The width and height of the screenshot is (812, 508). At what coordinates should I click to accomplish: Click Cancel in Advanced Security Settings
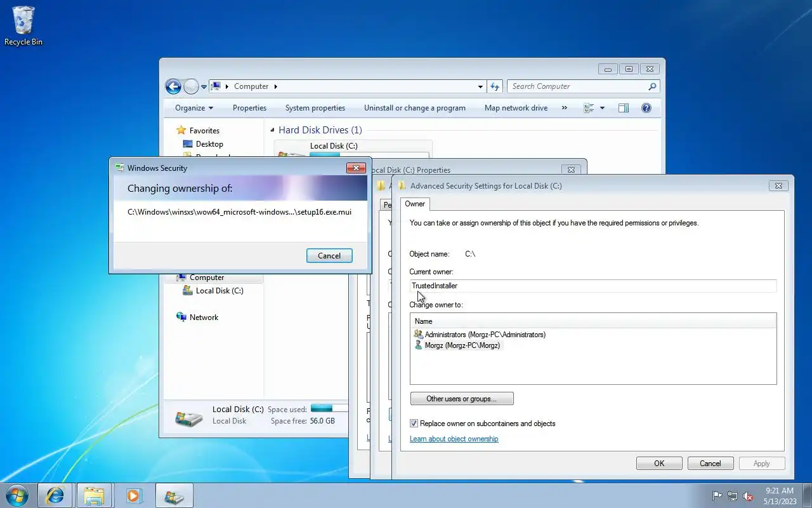pos(710,464)
